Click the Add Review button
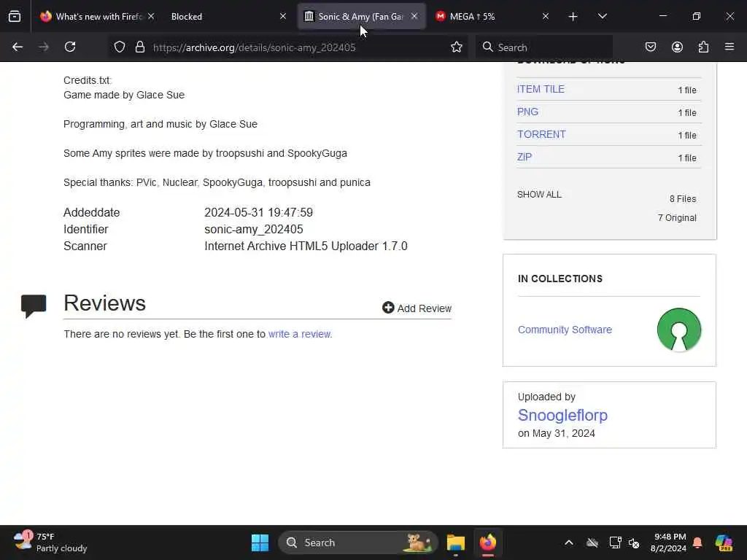 click(x=417, y=308)
